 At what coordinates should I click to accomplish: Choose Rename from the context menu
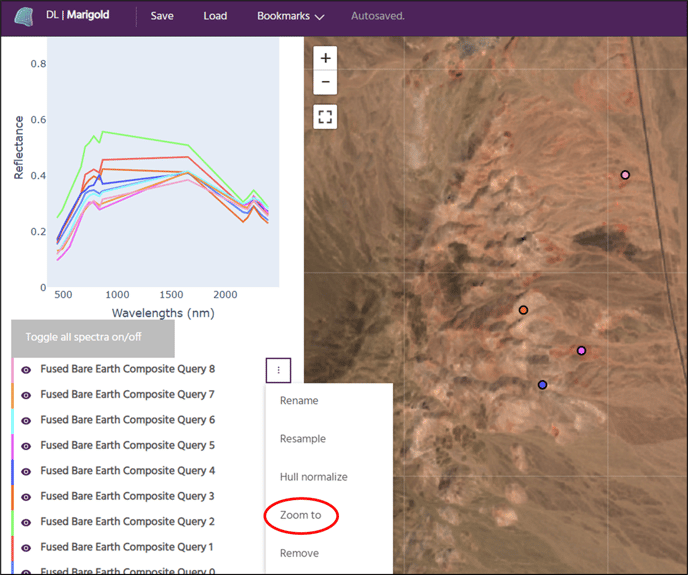299,400
